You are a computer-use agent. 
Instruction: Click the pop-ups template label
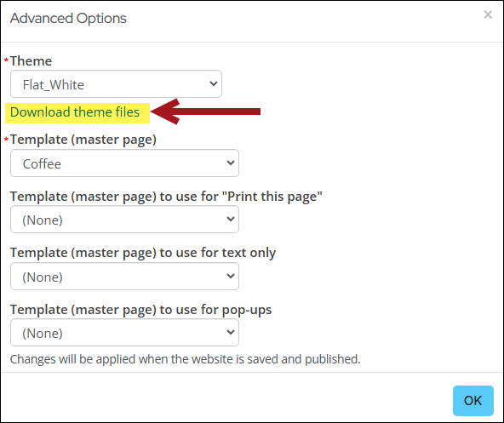(140, 310)
